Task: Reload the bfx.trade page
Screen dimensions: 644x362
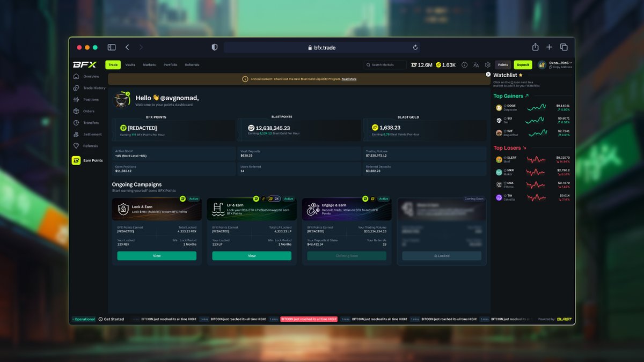Action: coord(415,47)
